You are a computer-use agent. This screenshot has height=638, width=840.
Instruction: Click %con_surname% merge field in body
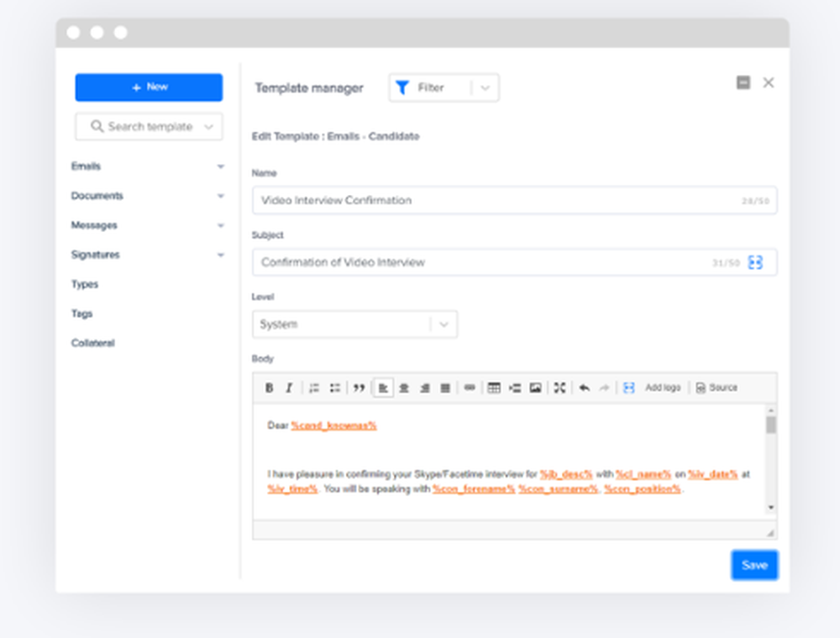pyautogui.click(x=559, y=489)
